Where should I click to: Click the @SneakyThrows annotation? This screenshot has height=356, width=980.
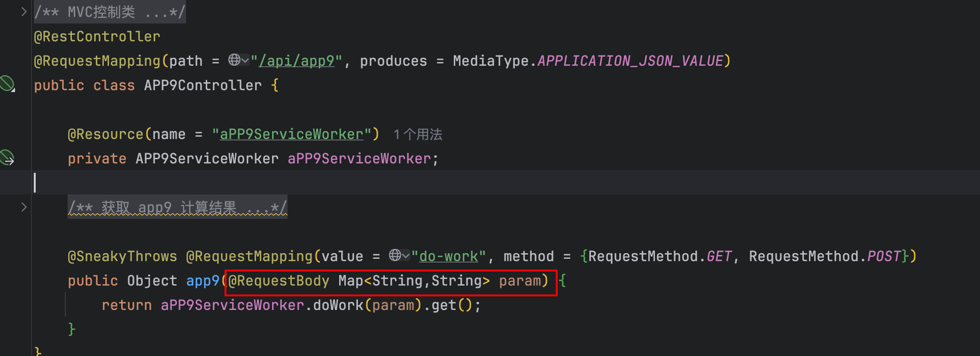(x=122, y=256)
